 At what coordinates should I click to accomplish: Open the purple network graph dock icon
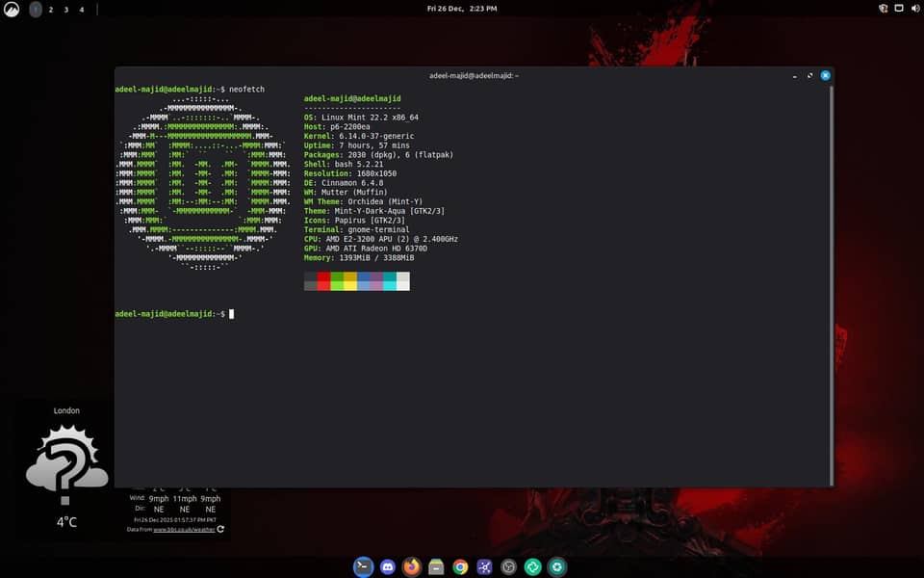(x=485, y=566)
